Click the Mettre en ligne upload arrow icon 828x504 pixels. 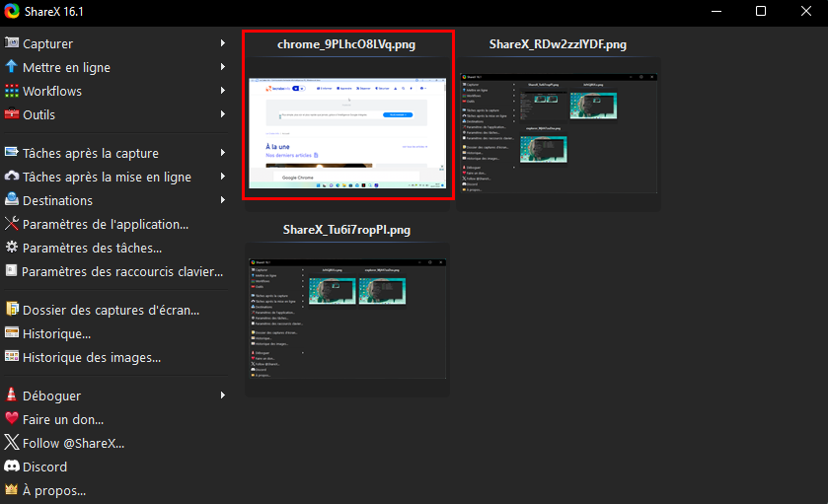pyautogui.click(x=12, y=66)
